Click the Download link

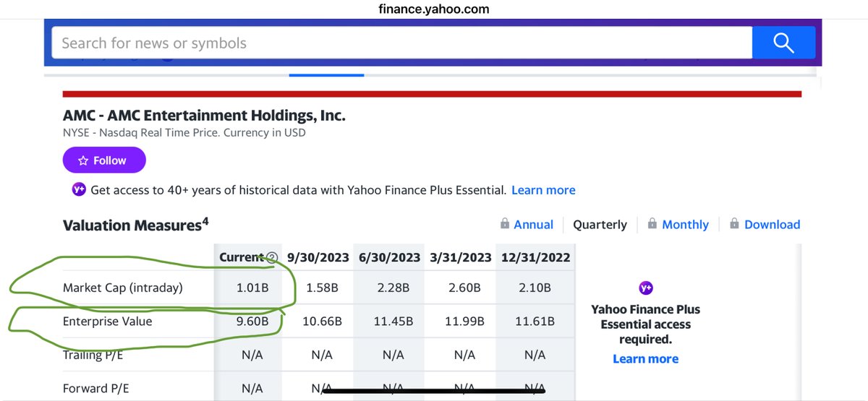(772, 225)
